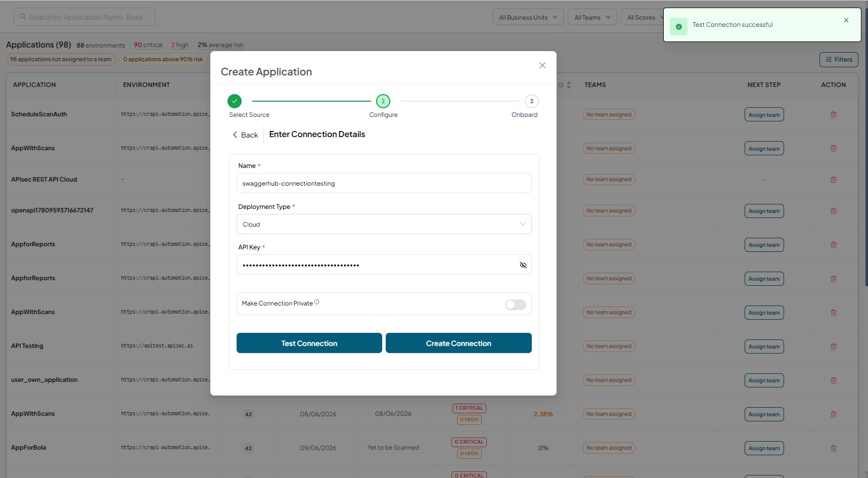Click the Create Connection button
868x478 pixels.
[459, 343]
